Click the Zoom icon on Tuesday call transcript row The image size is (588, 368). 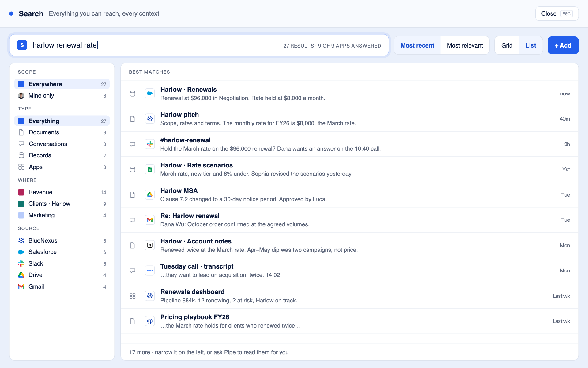point(150,270)
